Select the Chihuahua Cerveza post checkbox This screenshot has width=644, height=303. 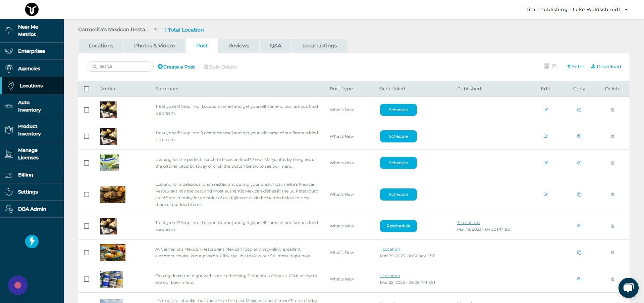point(87,279)
